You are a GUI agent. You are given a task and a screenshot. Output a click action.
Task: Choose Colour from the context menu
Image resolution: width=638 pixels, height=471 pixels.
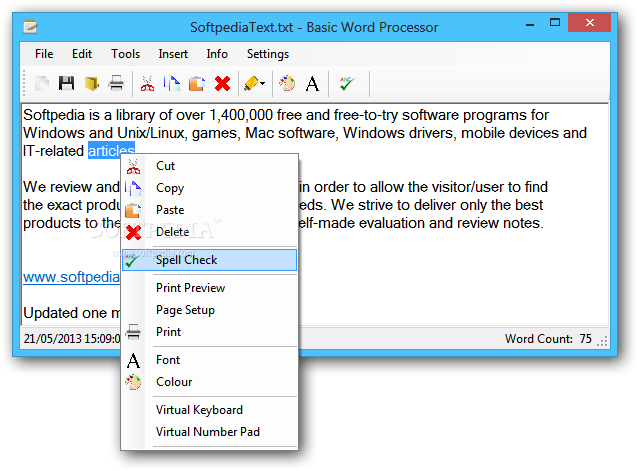[x=210, y=382]
